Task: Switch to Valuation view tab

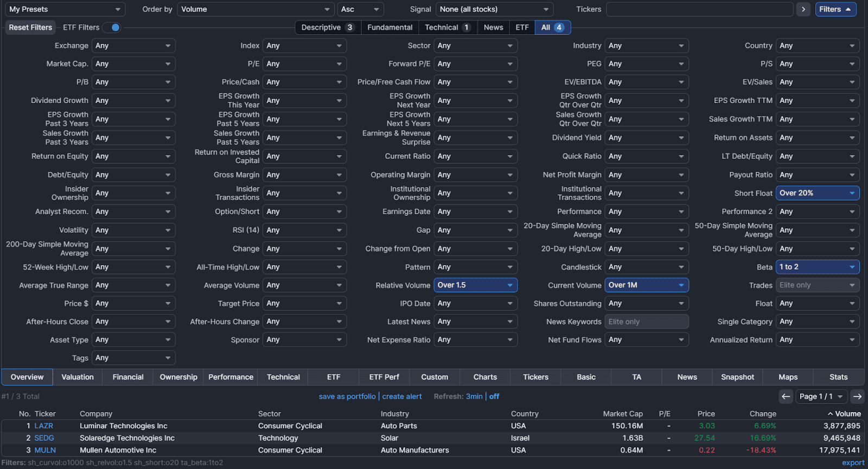Action: (78, 377)
